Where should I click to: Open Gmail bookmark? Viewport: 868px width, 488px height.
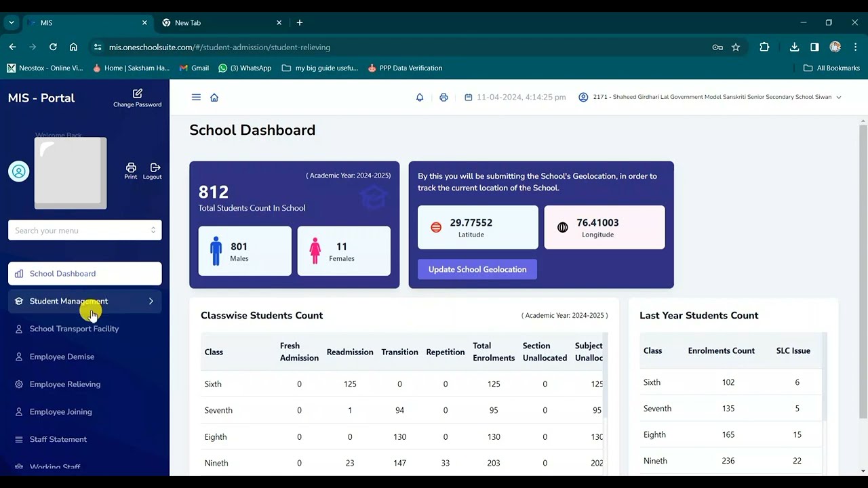click(x=194, y=68)
